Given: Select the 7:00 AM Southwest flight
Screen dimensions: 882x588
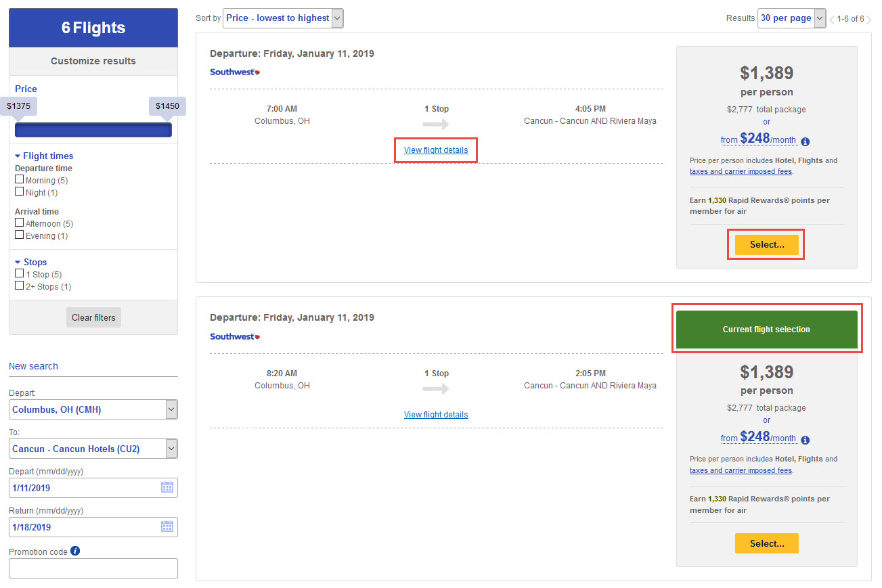Looking at the screenshot, I should pyautogui.click(x=766, y=245).
